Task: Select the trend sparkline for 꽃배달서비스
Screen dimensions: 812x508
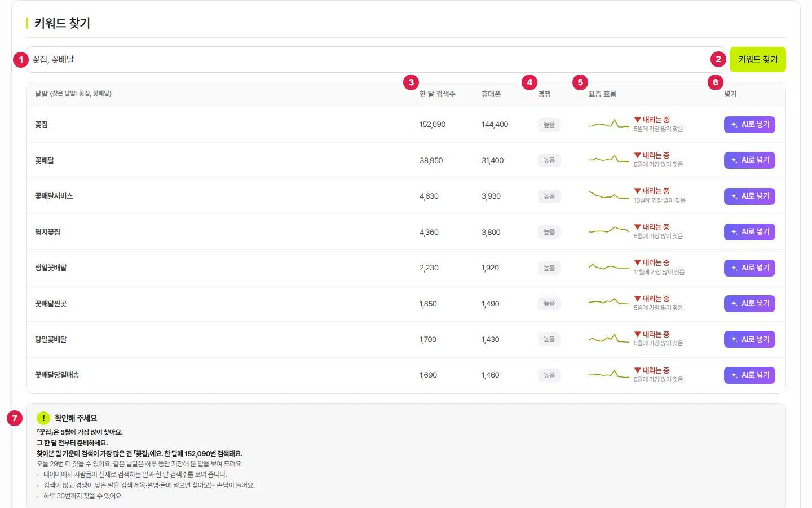Action: [608, 196]
